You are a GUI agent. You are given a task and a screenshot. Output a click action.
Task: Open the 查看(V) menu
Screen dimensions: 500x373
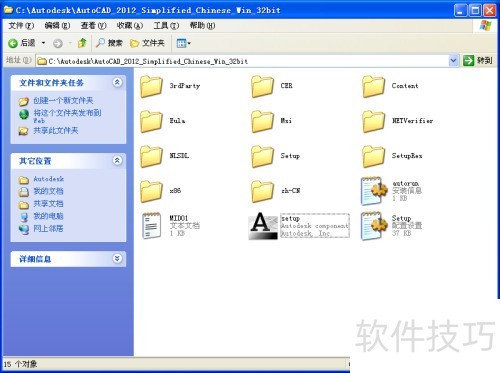coord(93,26)
